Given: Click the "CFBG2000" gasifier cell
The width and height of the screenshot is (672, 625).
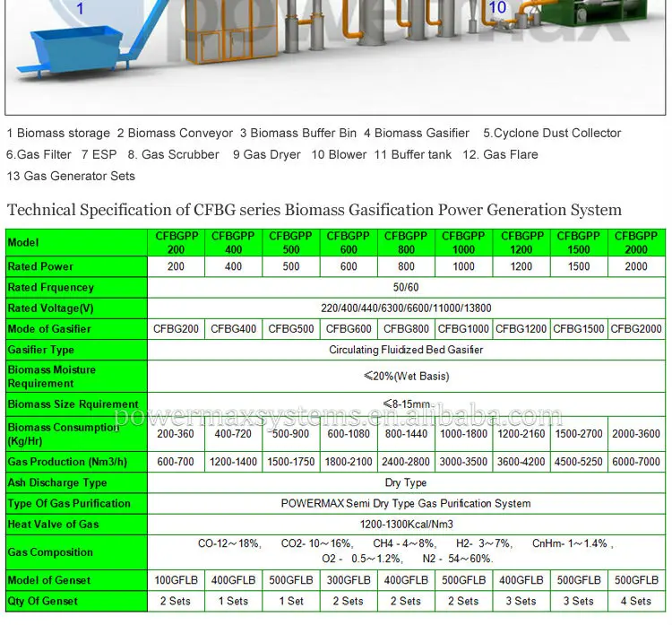Looking at the screenshot, I should 636,329.
